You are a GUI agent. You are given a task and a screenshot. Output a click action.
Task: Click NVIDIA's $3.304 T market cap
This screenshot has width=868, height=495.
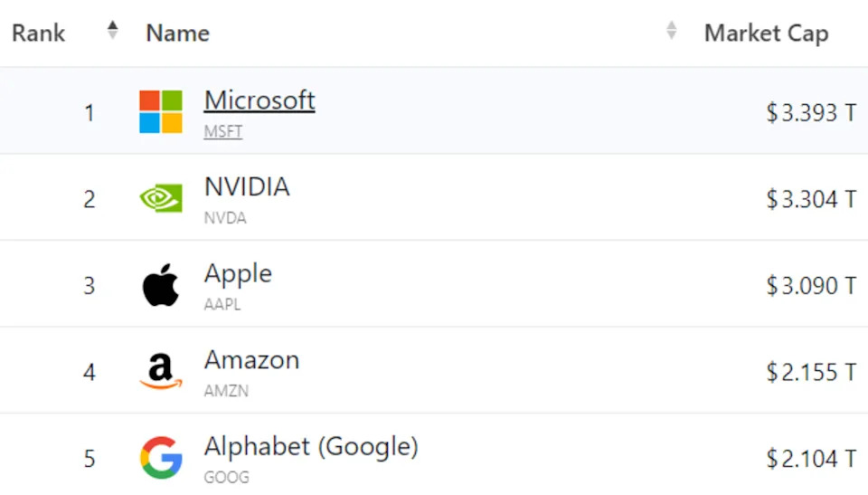(x=812, y=199)
